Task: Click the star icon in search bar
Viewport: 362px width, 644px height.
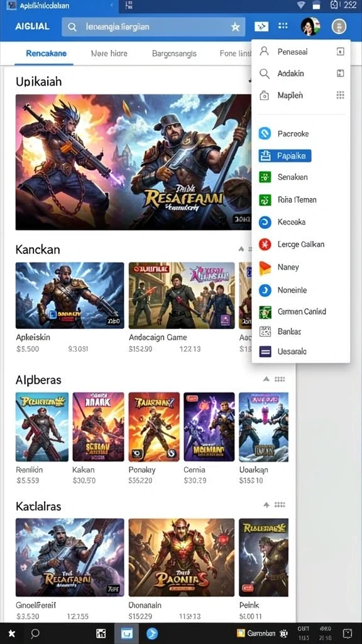Action: tap(235, 27)
